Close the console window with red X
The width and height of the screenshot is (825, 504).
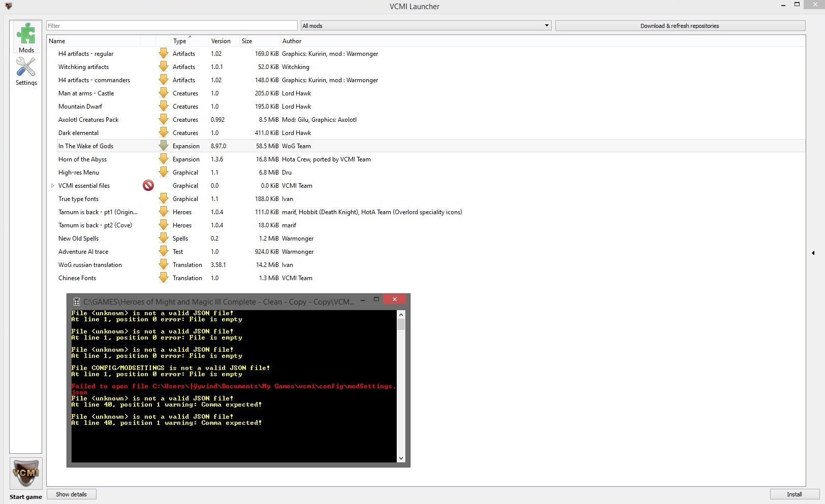[x=395, y=299]
